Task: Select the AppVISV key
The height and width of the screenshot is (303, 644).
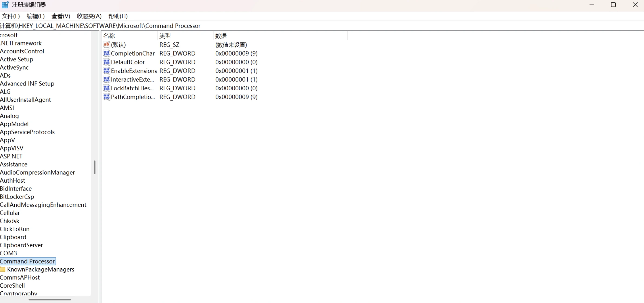Action: (x=12, y=148)
